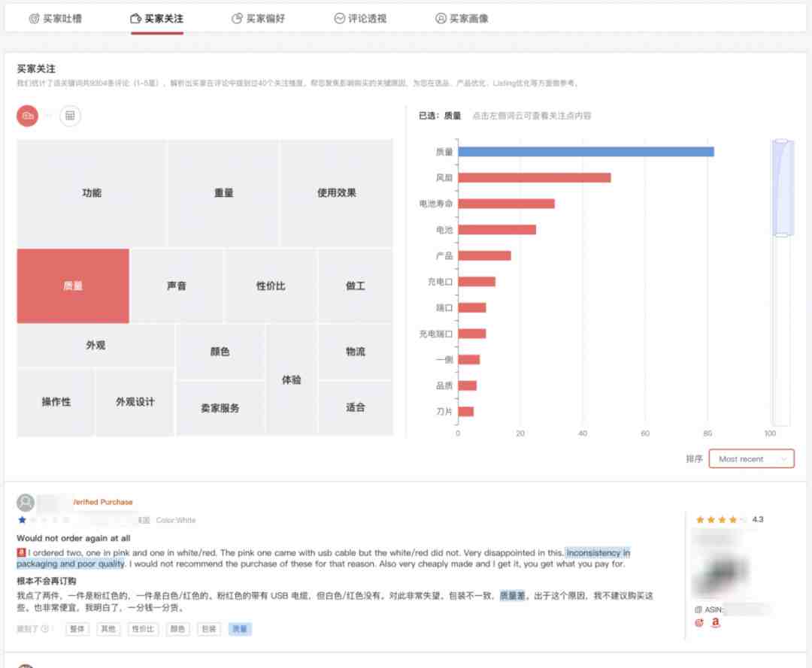Click the red translate icon before review text
Screen dimensions: 812x668
click(21, 552)
